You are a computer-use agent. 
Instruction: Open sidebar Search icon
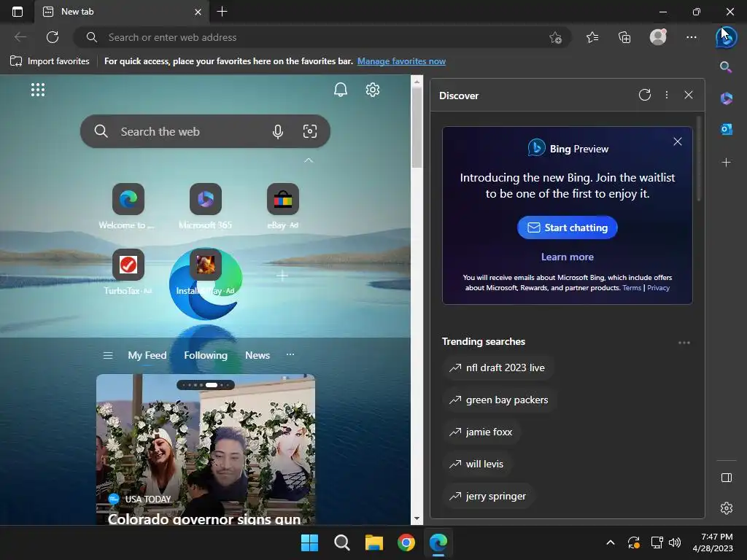coord(726,66)
